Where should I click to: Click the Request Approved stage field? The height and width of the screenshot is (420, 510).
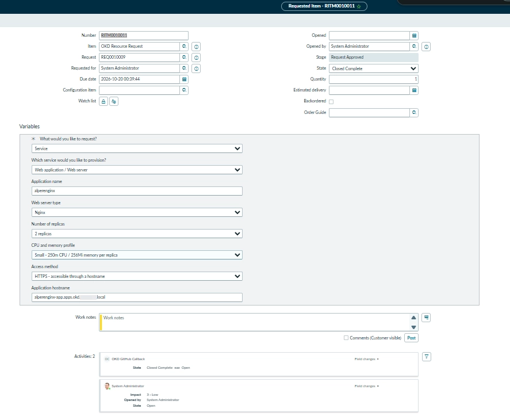click(373, 58)
